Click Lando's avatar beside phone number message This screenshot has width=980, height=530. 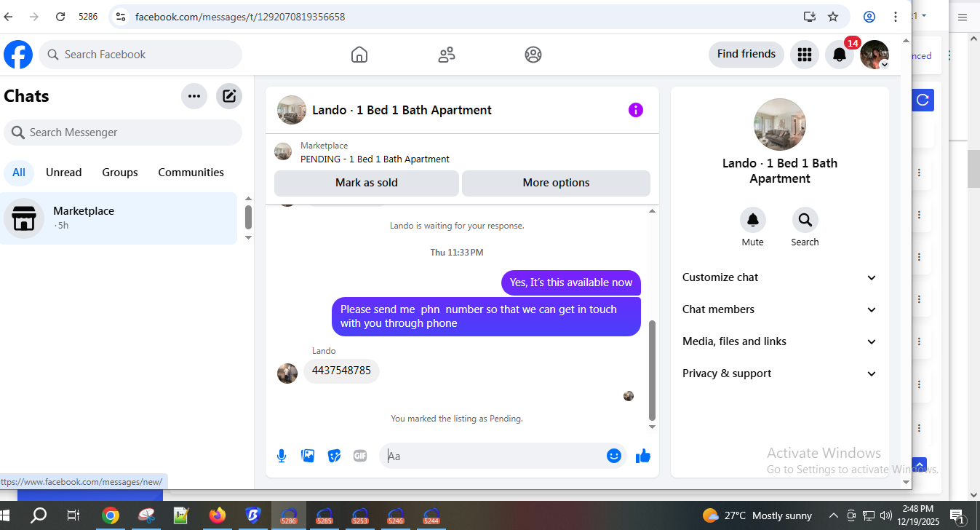pos(287,373)
